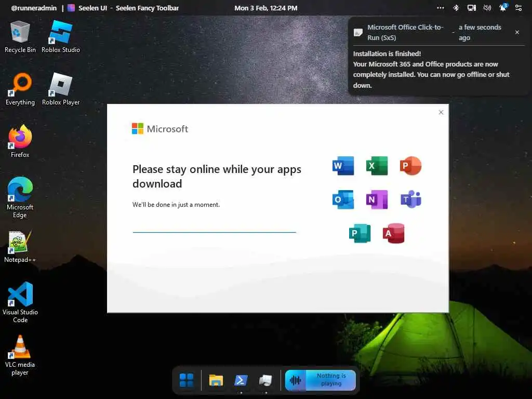Open the Recycle Bin desktop icon
Image resolution: width=532 pixels, height=399 pixels.
point(20,37)
